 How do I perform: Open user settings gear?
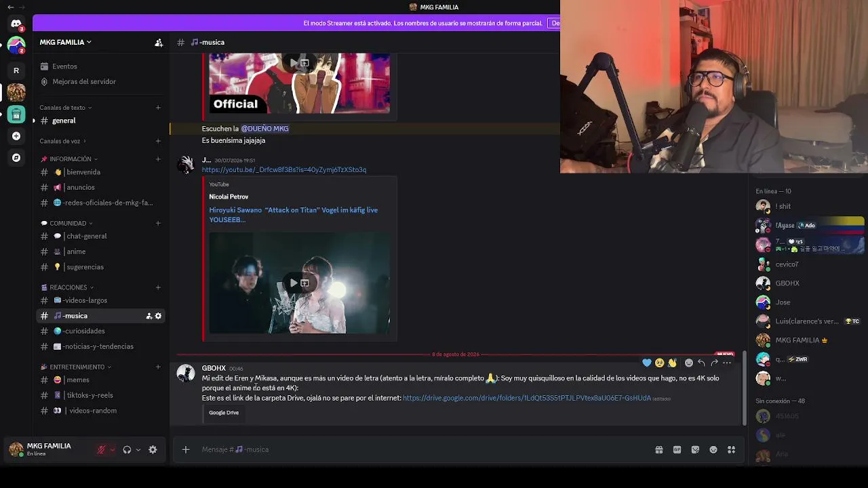pyautogui.click(x=153, y=449)
